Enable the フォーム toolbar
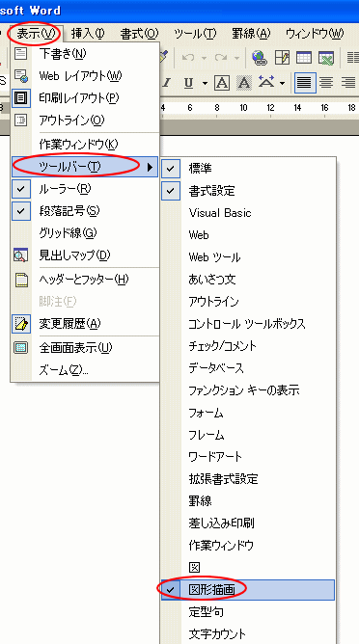Viewport: 359px width, 644px height. tap(248, 413)
